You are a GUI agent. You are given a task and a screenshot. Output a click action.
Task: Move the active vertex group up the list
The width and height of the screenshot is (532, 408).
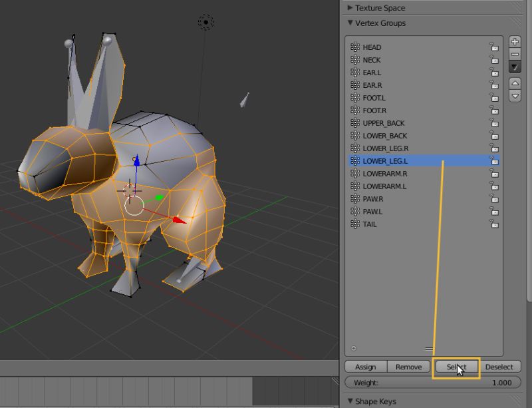click(515, 83)
